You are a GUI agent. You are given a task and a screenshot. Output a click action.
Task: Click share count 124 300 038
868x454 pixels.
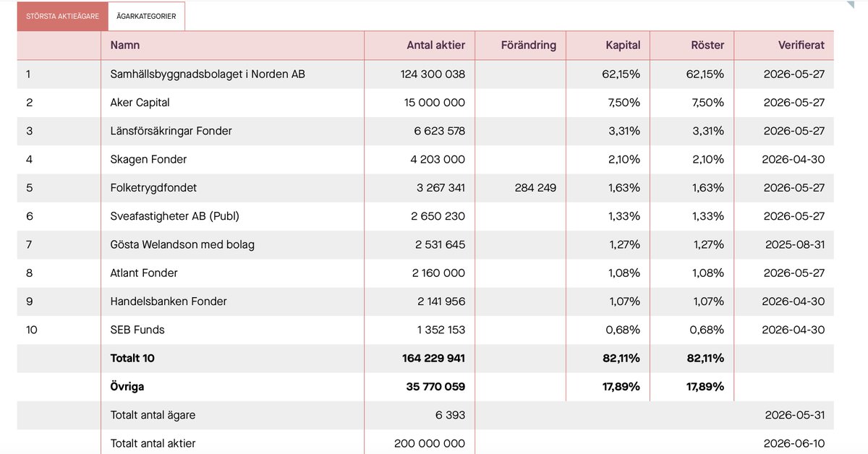click(433, 74)
